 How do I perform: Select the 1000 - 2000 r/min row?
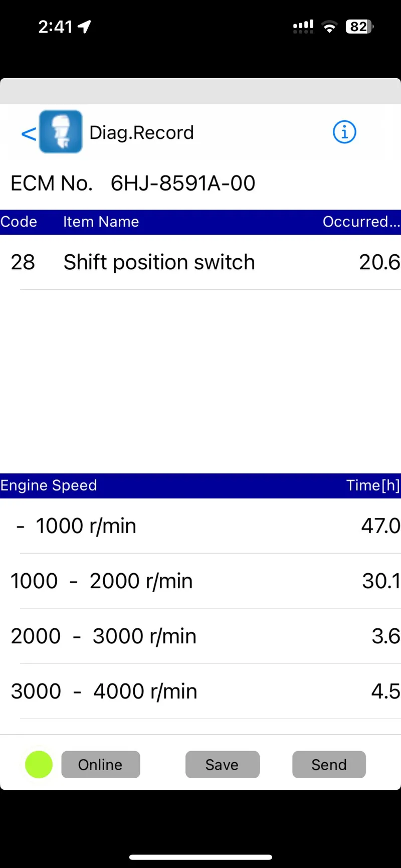click(200, 581)
